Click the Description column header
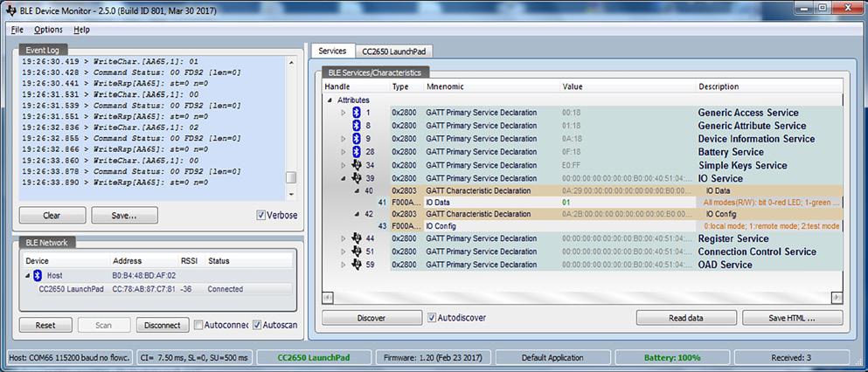The image size is (868, 372). pos(769,86)
